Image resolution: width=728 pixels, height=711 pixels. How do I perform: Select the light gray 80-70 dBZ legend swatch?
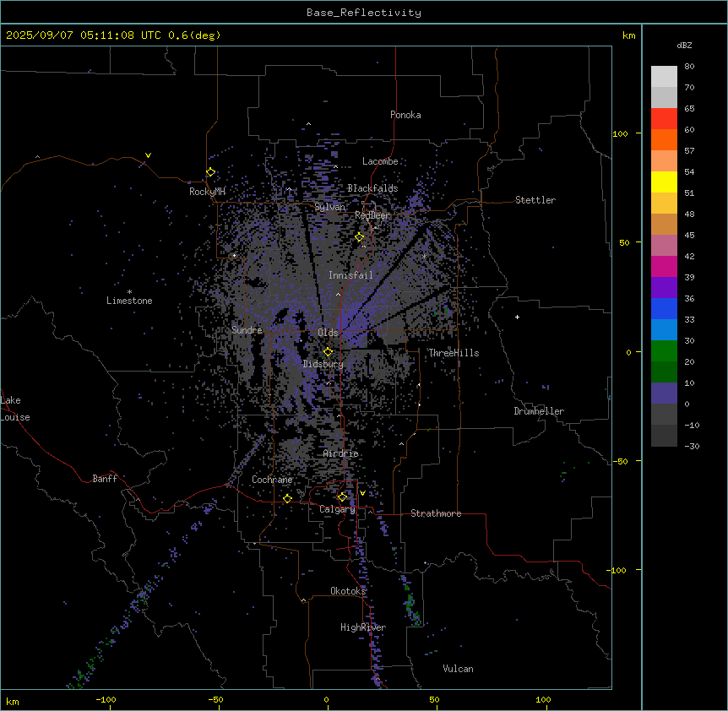pos(664,77)
